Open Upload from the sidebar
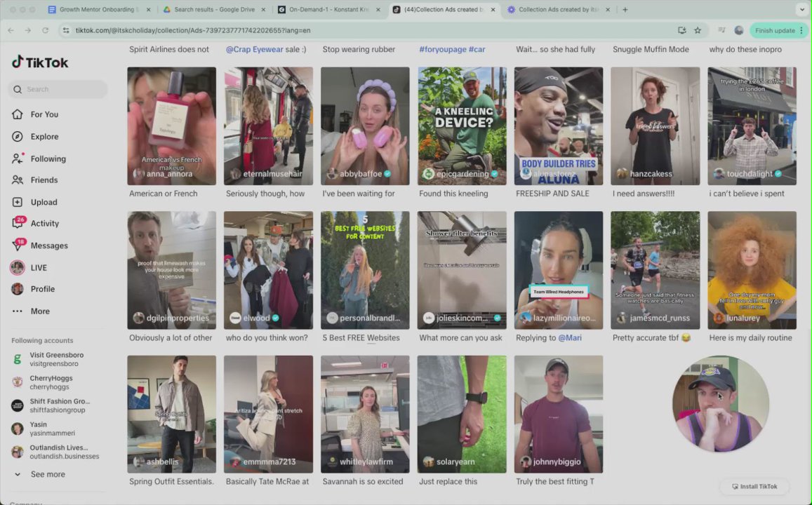 pos(44,202)
